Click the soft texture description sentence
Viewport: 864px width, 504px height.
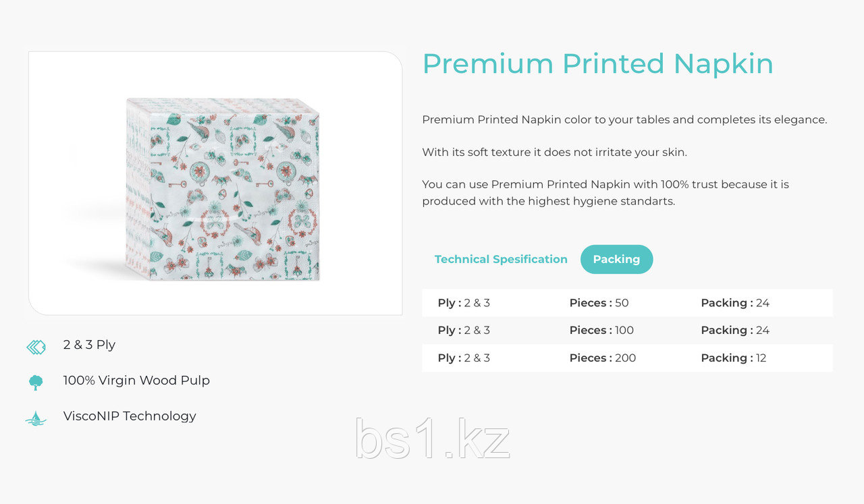554,152
